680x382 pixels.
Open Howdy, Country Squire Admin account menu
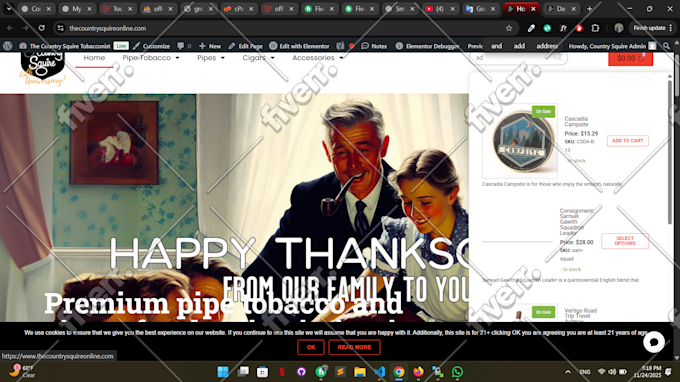pyautogui.click(x=612, y=46)
